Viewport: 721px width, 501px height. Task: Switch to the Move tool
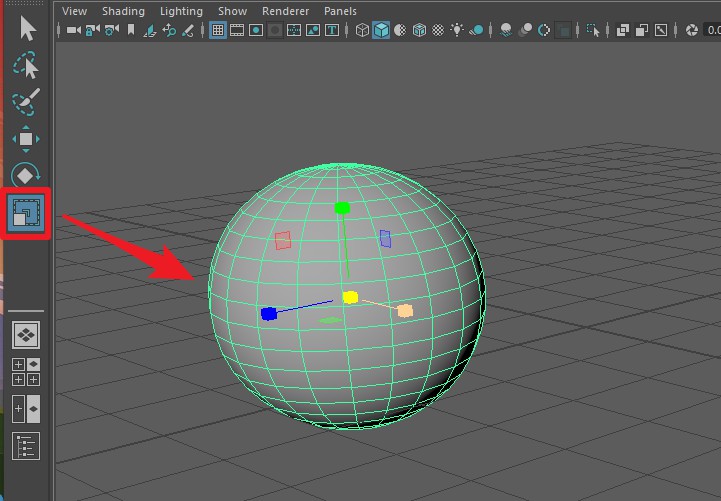(26, 139)
